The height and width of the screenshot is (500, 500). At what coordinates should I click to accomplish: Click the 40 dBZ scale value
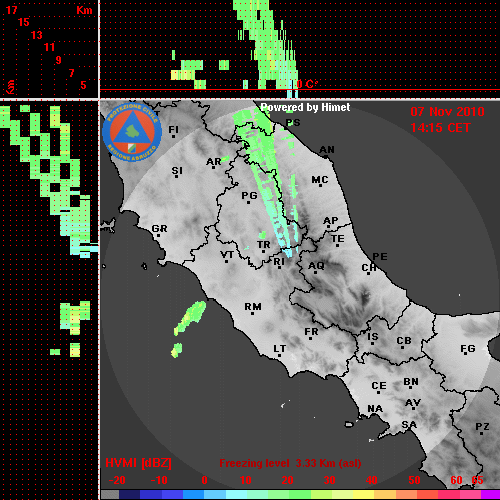[x=372, y=480]
